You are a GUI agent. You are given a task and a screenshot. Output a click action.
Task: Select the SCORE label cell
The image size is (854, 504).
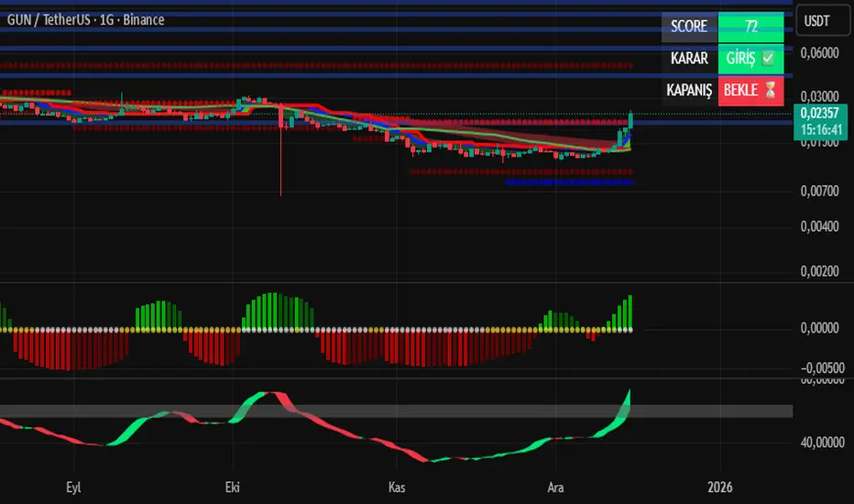(x=689, y=26)
